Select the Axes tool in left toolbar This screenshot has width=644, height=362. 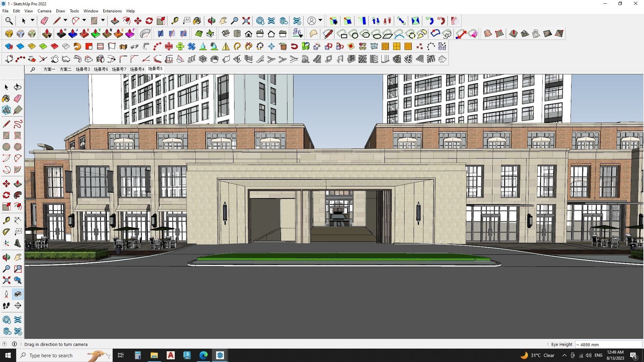6,243
